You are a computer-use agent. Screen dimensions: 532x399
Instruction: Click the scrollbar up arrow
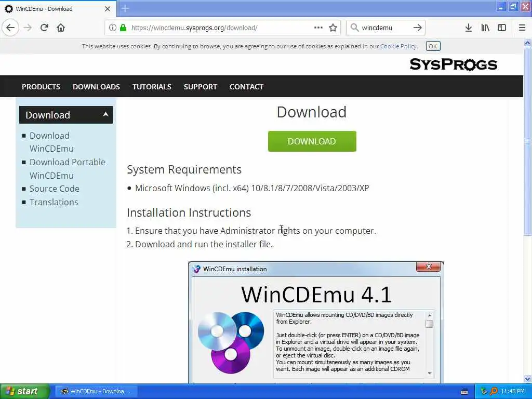pos(527,43)
